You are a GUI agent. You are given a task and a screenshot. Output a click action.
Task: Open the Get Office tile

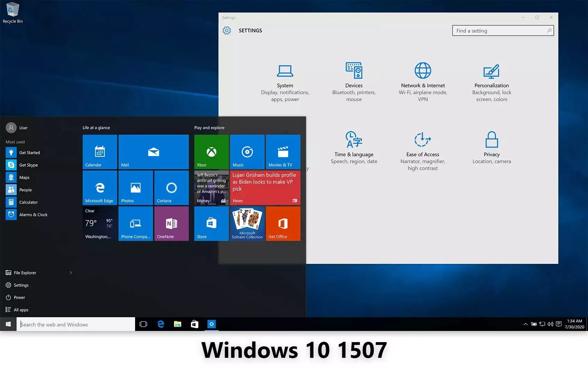coord(283,224)
